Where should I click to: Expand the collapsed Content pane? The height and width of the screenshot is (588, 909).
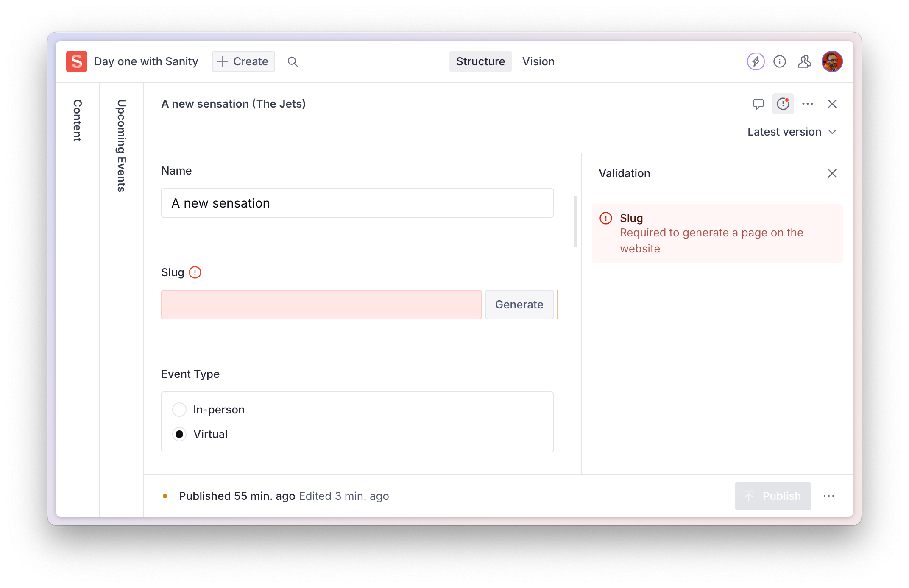click(x=77, y=121)
